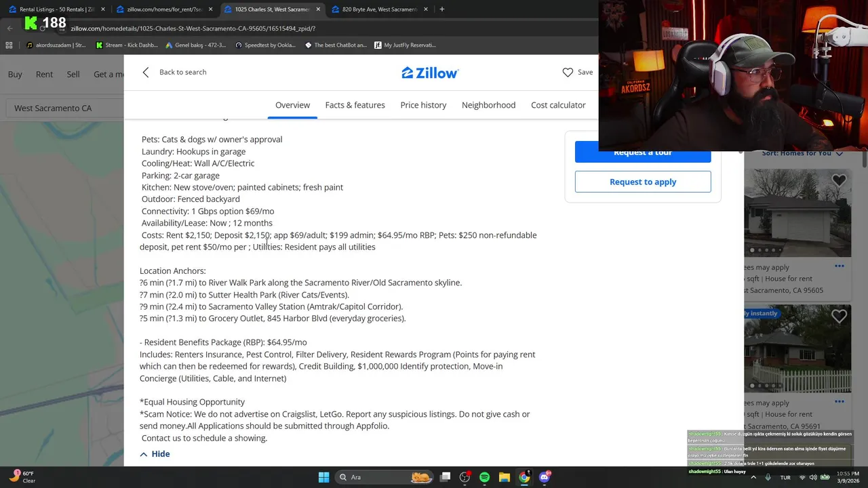Jump to Price history section
The width and height of the screenshot is (868, 488).
click(x=423, y=105)
